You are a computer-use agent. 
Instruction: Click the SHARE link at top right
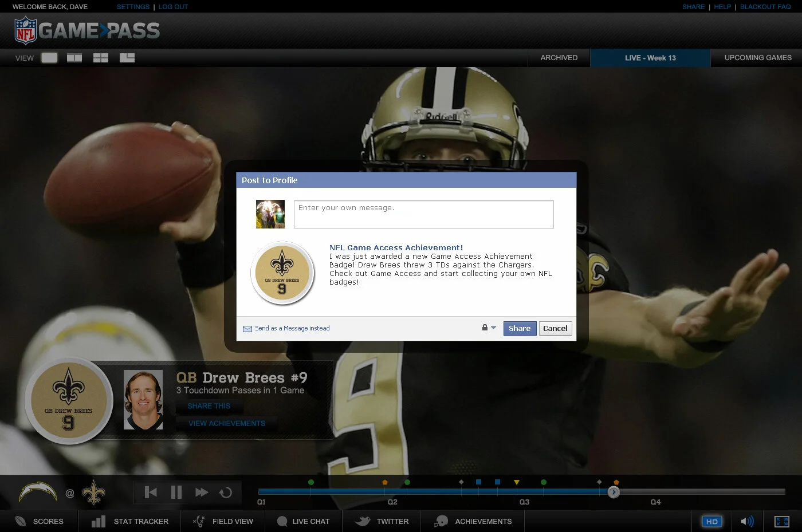coord(693,7)
